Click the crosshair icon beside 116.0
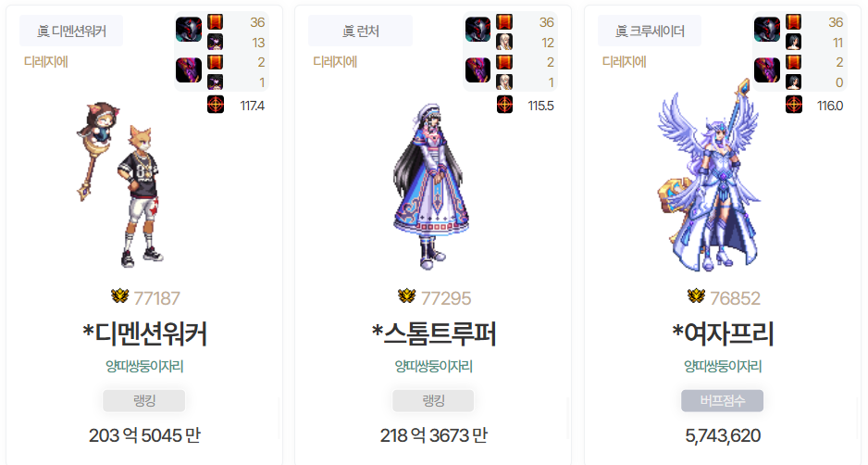Screen dimensions: 868x465 [794, 105]
